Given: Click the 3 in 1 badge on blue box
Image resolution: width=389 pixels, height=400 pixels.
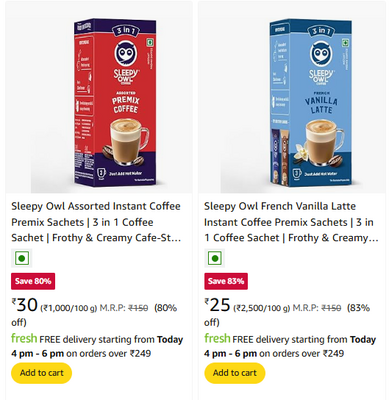Looking at the screenshot, I should tap(322, 31).
